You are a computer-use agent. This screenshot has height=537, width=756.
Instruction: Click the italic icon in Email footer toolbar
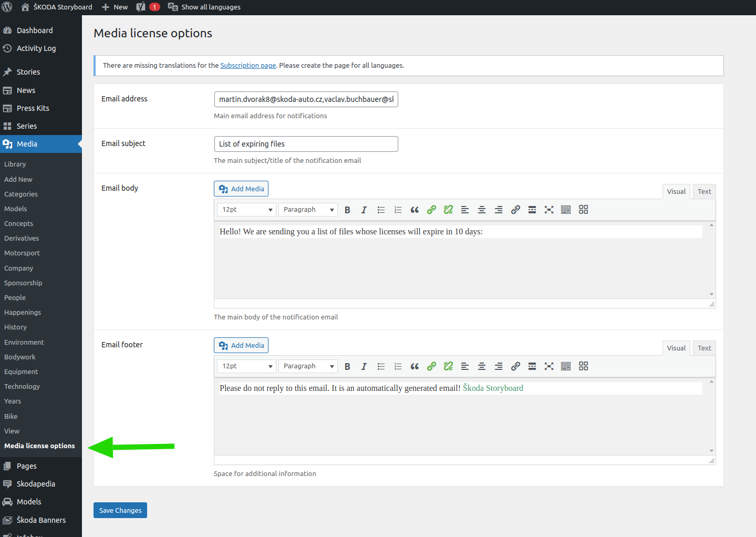[x=364, y=366]
